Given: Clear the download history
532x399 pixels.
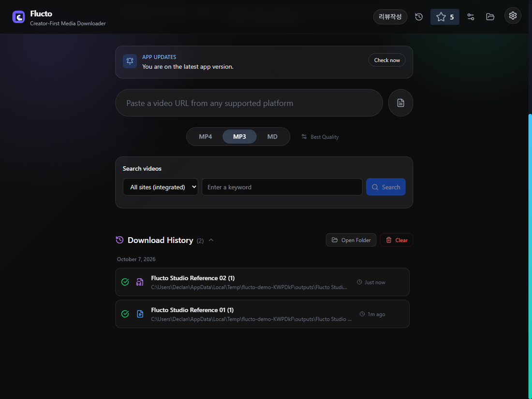Looking at the screenshot, I should (x=396, y=240).
